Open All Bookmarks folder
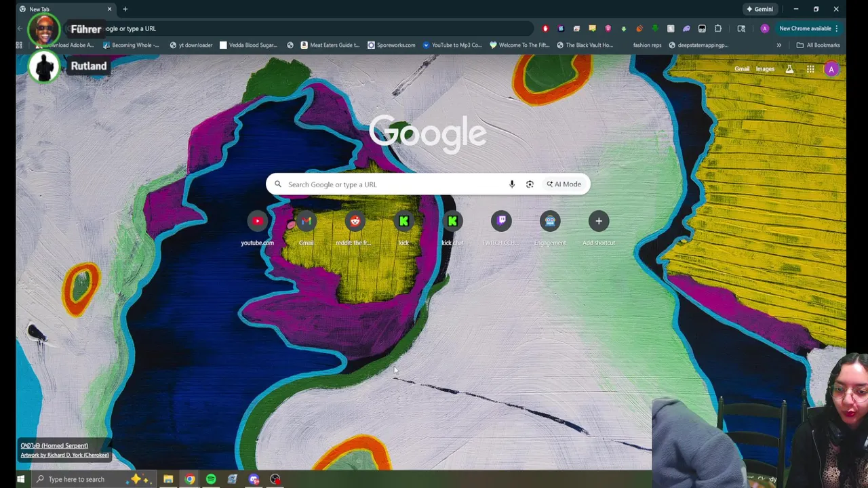 pyautogui.click(x=818, y=45)
